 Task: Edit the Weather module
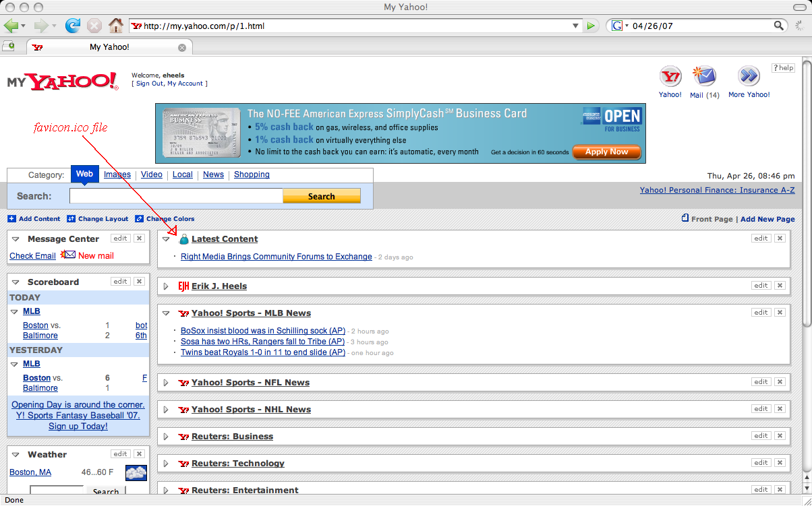pyautogui.click(x=121, y=454)
